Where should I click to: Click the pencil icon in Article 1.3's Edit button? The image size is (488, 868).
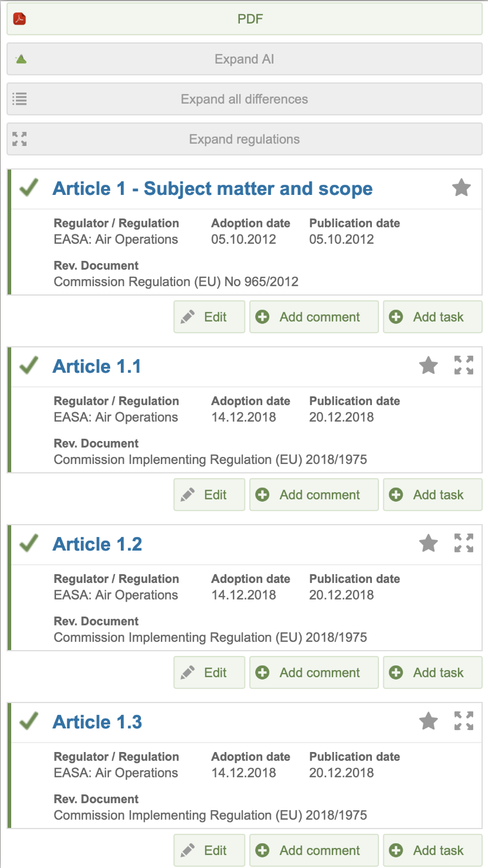(x=187, y=850)
